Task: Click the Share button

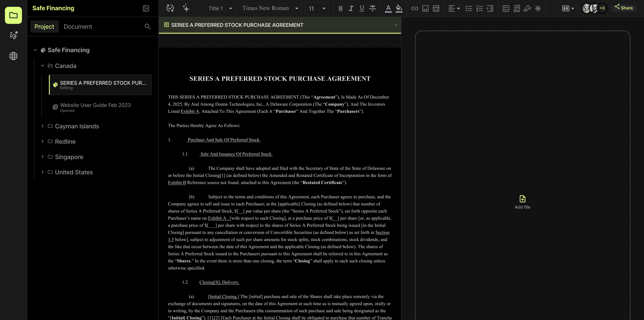Action: click(624, 8)
